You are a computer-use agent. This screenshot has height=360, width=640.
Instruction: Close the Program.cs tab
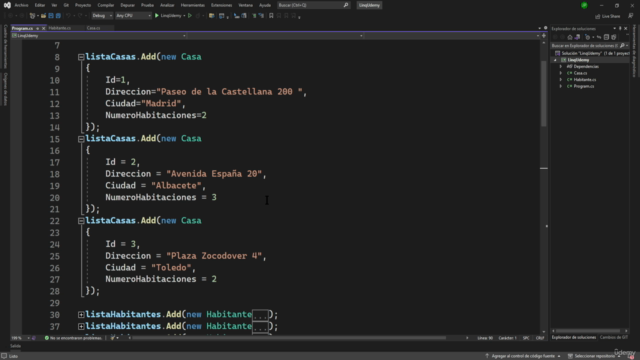point(43,29)
